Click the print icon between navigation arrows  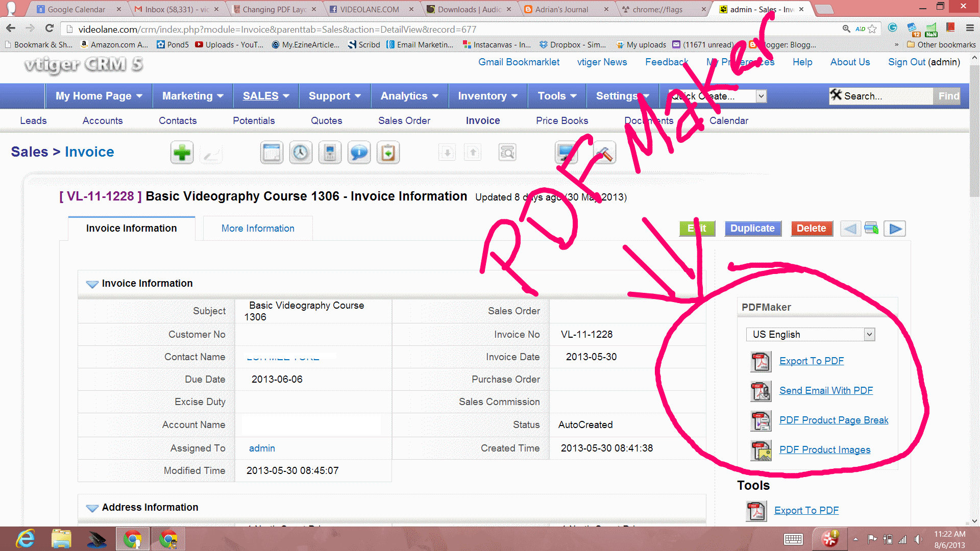[871, 229]
